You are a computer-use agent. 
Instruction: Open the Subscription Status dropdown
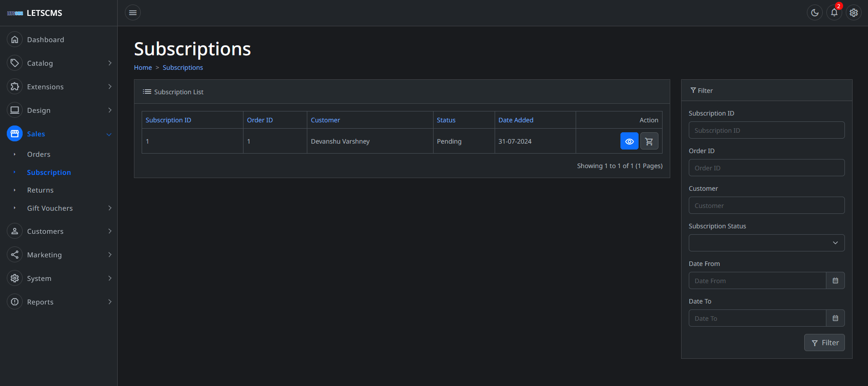(766, 243)
